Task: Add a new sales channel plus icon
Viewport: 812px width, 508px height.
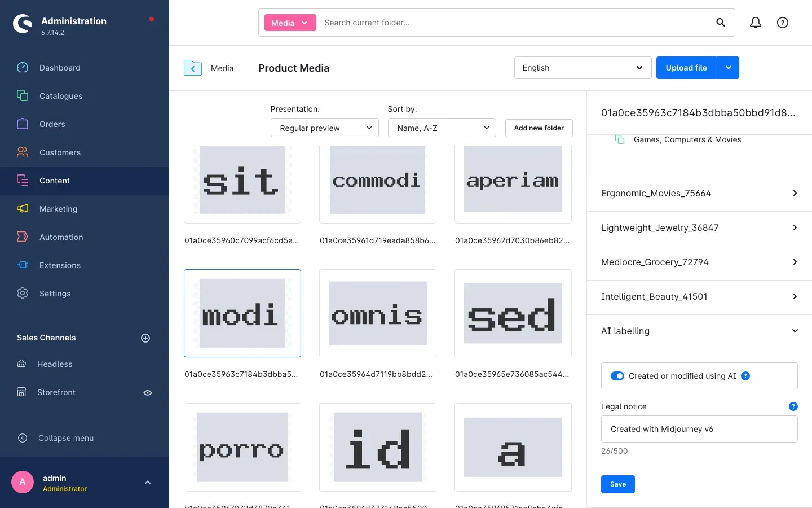Action: coord(145,338)
